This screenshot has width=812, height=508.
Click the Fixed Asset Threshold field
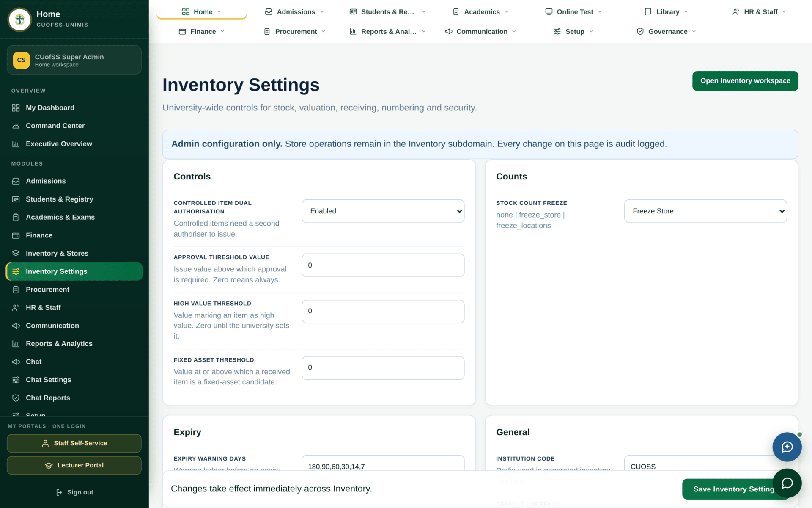click(x=383, y=368)
